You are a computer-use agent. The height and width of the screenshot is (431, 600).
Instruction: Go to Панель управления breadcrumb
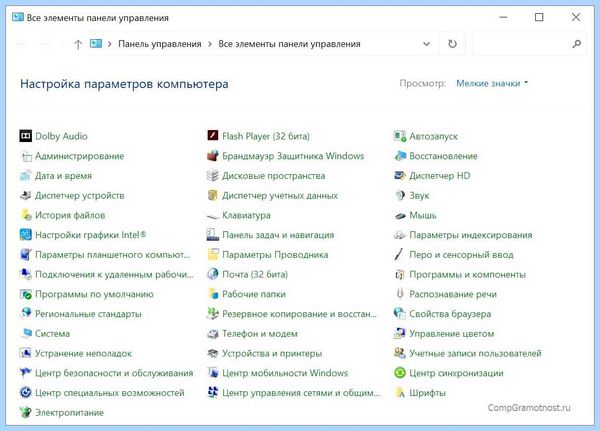(x=160, y=44)
